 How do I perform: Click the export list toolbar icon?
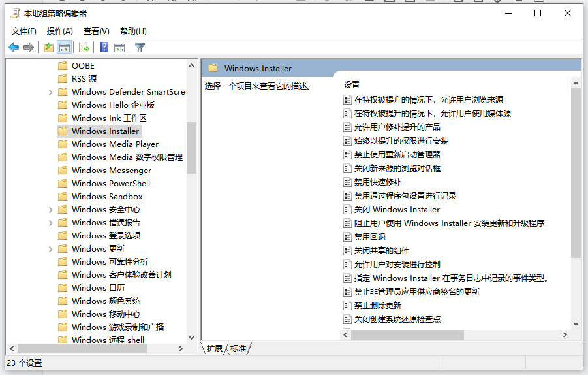84,48
